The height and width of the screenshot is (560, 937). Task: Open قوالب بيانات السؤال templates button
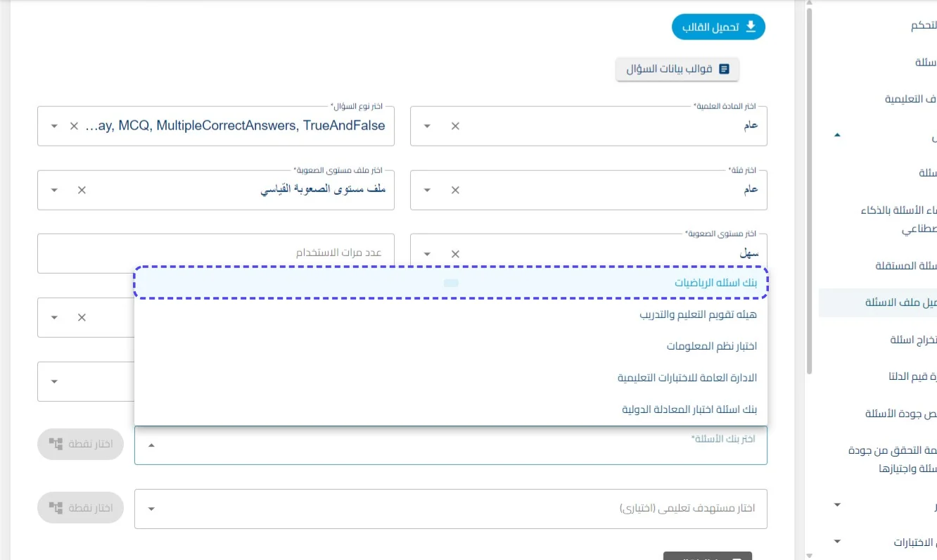tap(677, 69)
